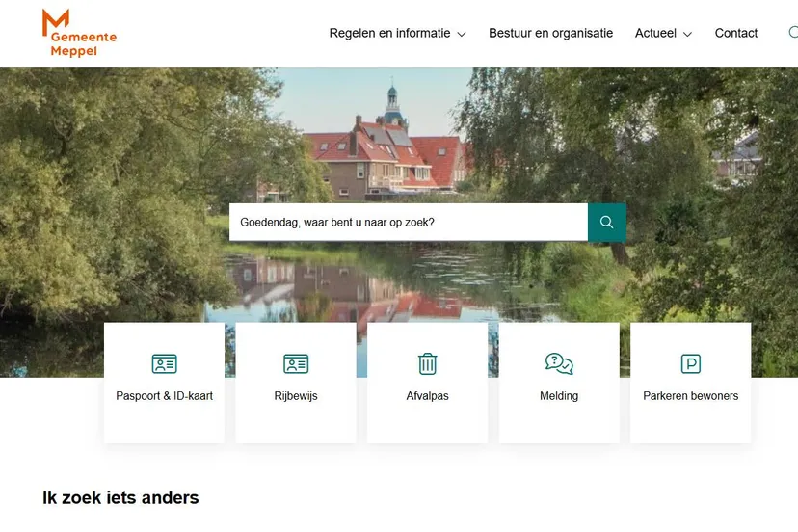Image resolution: width=798 pixels, height=532 pixels.
Task: Open the Rijbewijs link text
Action: tap(296, 395)
